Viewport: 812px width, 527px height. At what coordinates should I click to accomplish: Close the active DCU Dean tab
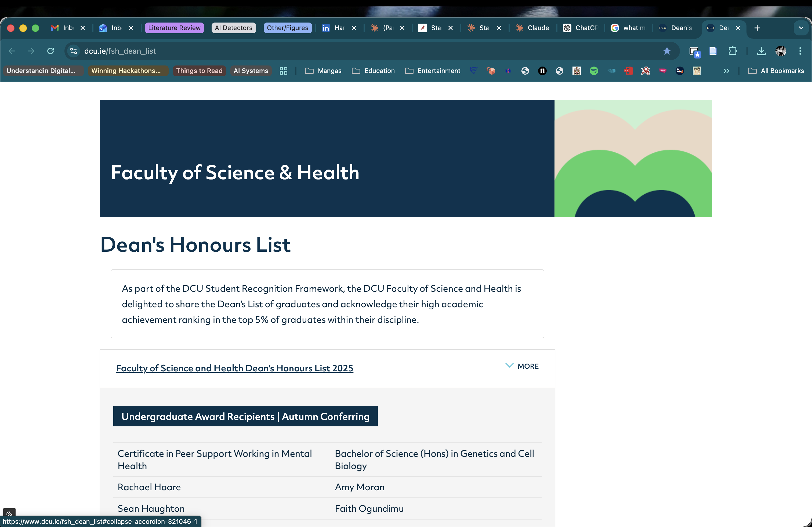coord(738,28)
